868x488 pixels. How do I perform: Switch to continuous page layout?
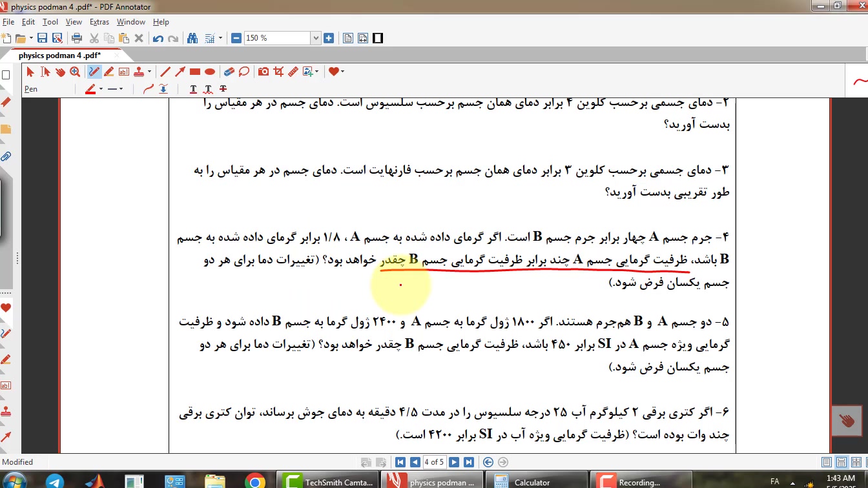point(842,462)
